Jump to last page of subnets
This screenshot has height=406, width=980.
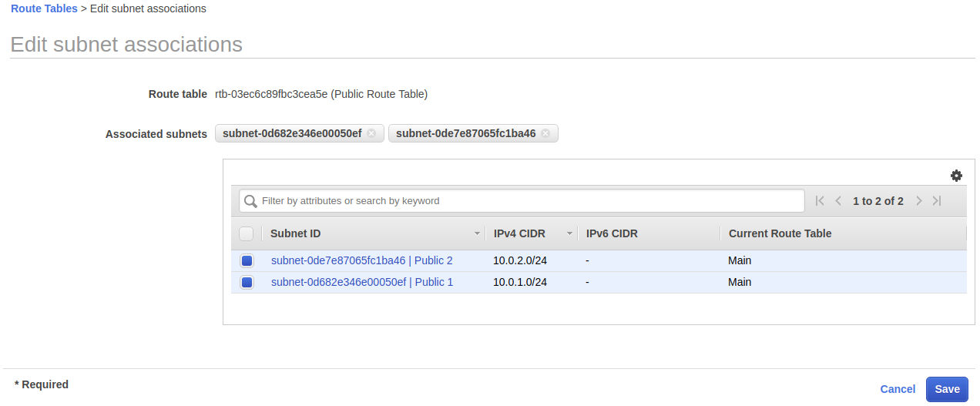point(937,201)
